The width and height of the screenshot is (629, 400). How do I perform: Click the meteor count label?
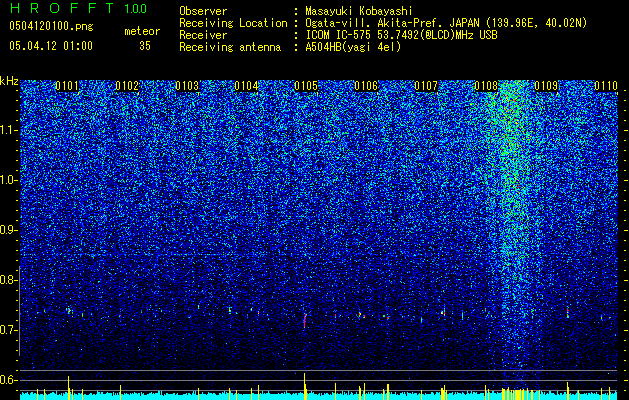tap(142, 31)
